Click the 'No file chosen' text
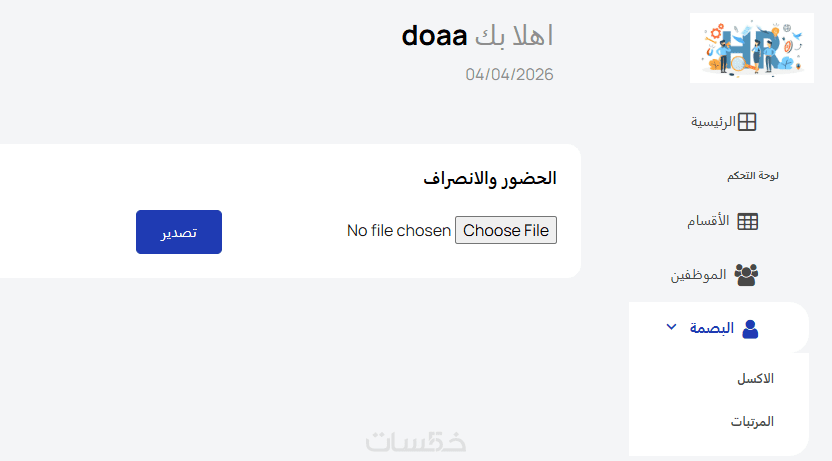Image resolution: width=832 pixels, height=461 pixels. [399, 231]
